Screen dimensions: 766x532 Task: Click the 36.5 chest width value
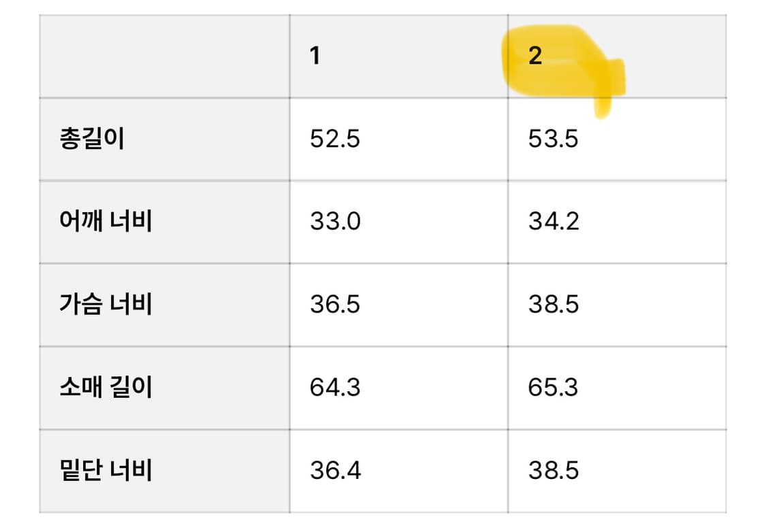point(334,304)
